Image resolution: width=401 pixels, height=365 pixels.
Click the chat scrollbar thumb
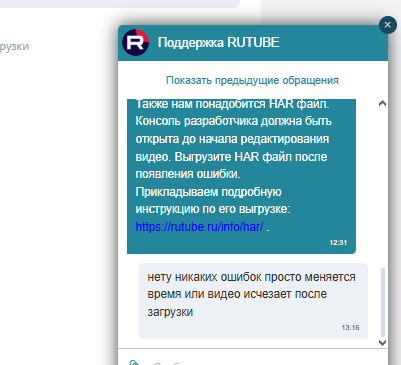383,302
